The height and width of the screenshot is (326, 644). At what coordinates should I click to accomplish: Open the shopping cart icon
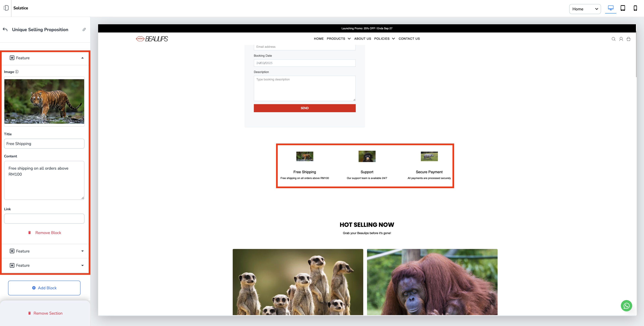(629, 39)
